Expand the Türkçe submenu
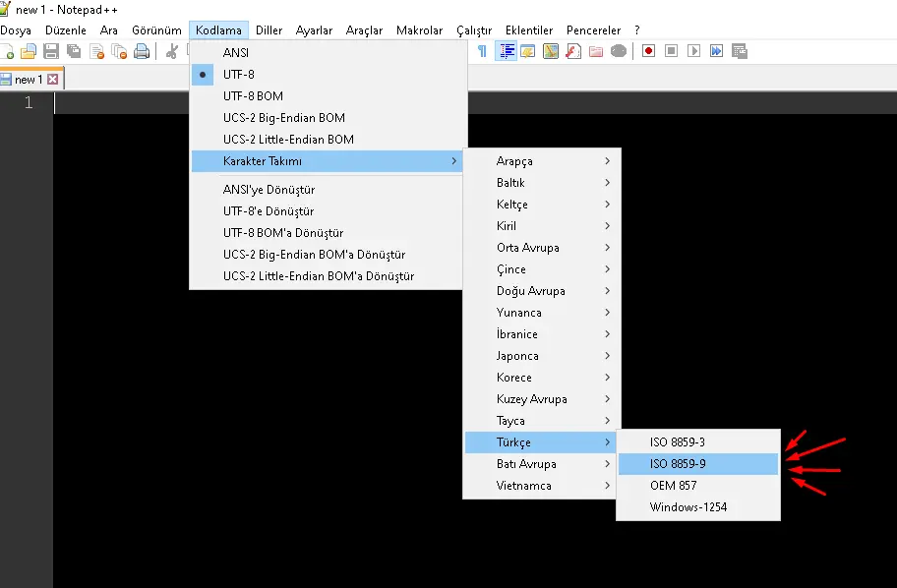 tap(541, 442)
